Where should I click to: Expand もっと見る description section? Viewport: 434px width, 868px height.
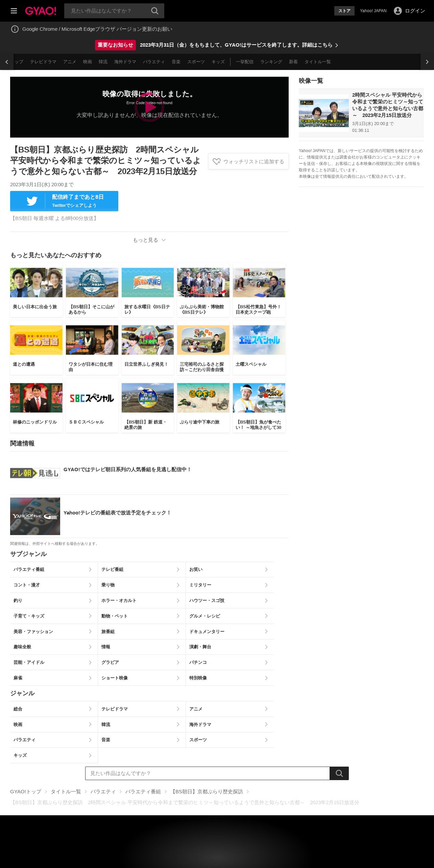(149, 240)
